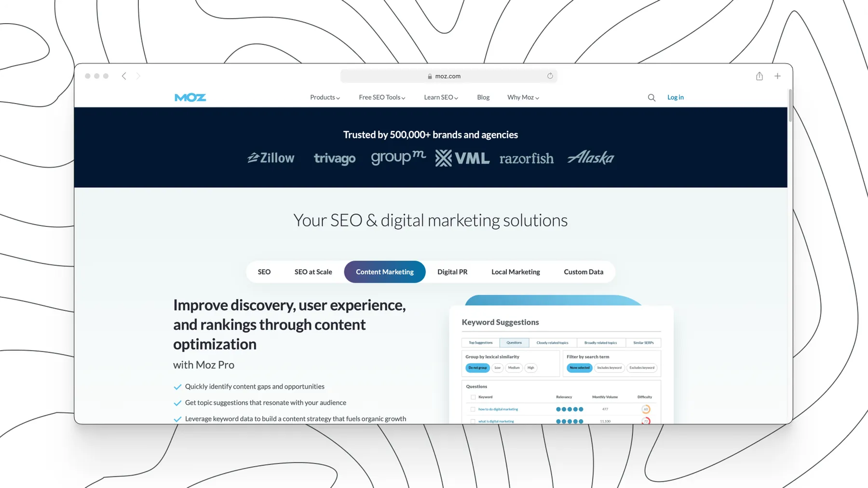The image size is (868, 488).
Task: Reload the page using the refresh icon
Action: 550,76
